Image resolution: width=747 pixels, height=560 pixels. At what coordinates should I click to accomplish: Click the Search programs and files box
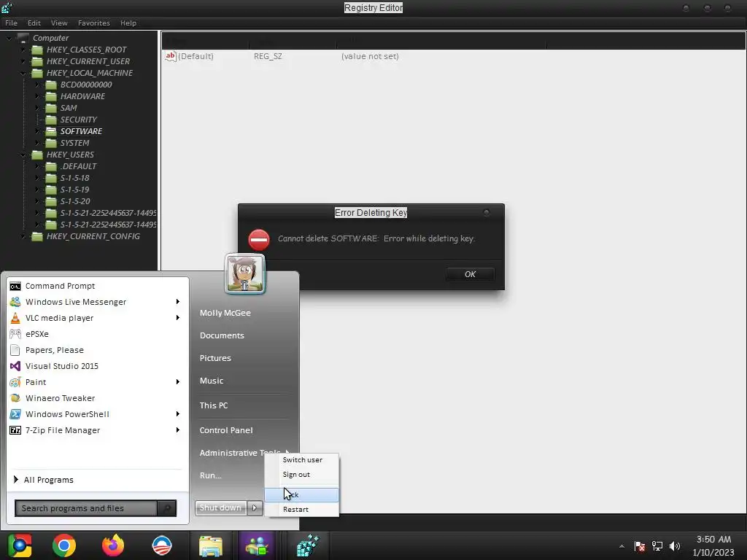(x=86, y=508)
